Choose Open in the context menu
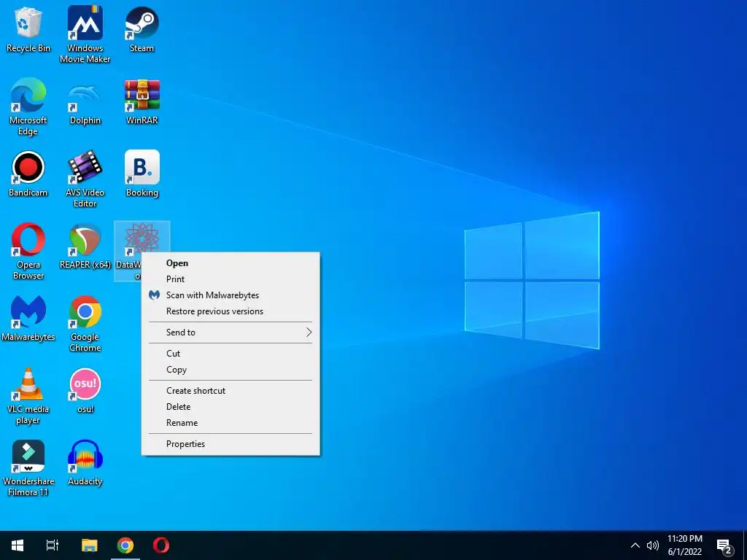 (231, 262)
